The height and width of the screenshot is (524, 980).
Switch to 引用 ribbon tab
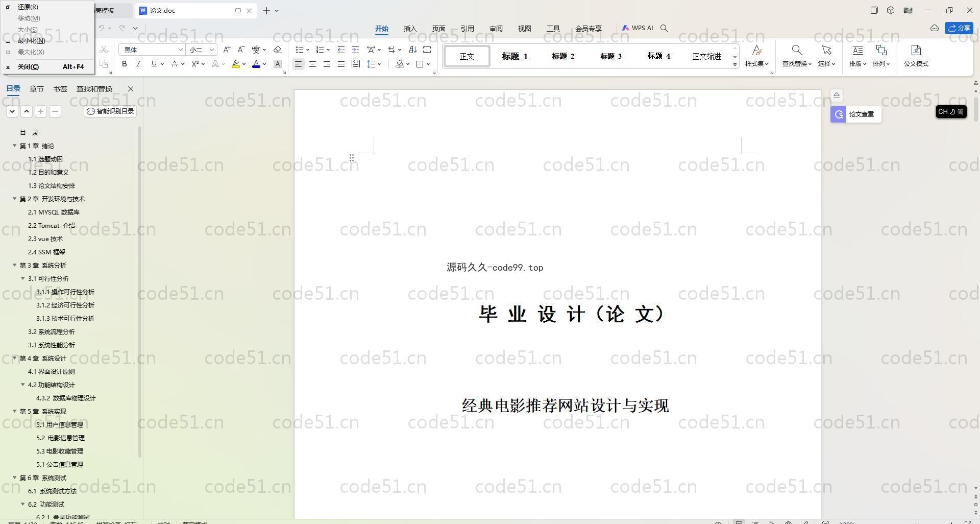click(467, 29)
